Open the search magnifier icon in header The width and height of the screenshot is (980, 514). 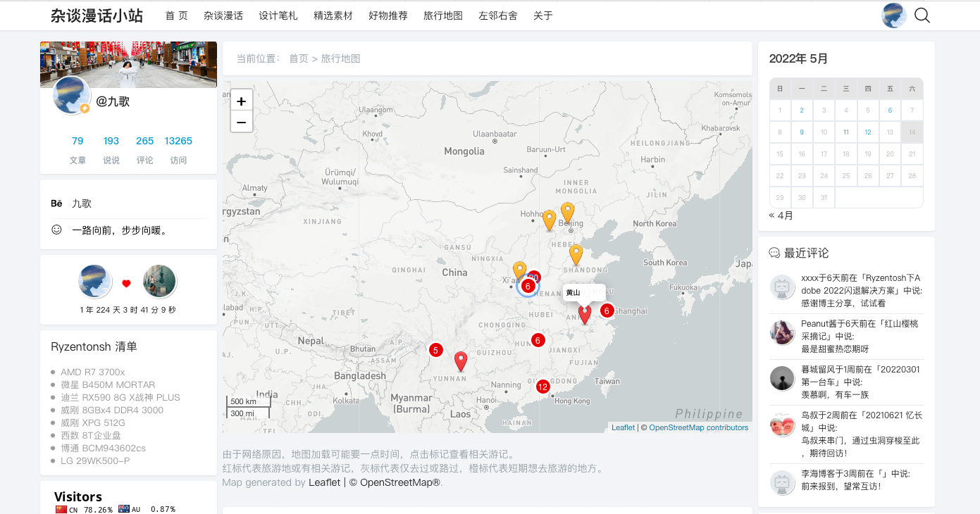(922, 15)
